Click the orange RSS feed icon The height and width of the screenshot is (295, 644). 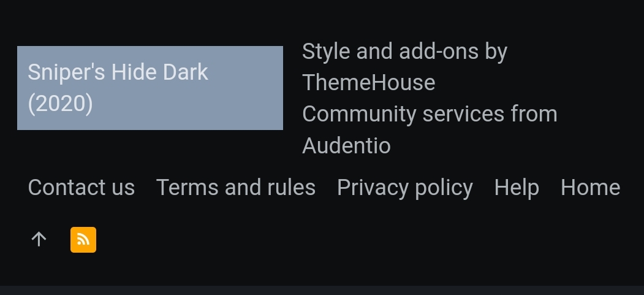(x=83, y=240)
